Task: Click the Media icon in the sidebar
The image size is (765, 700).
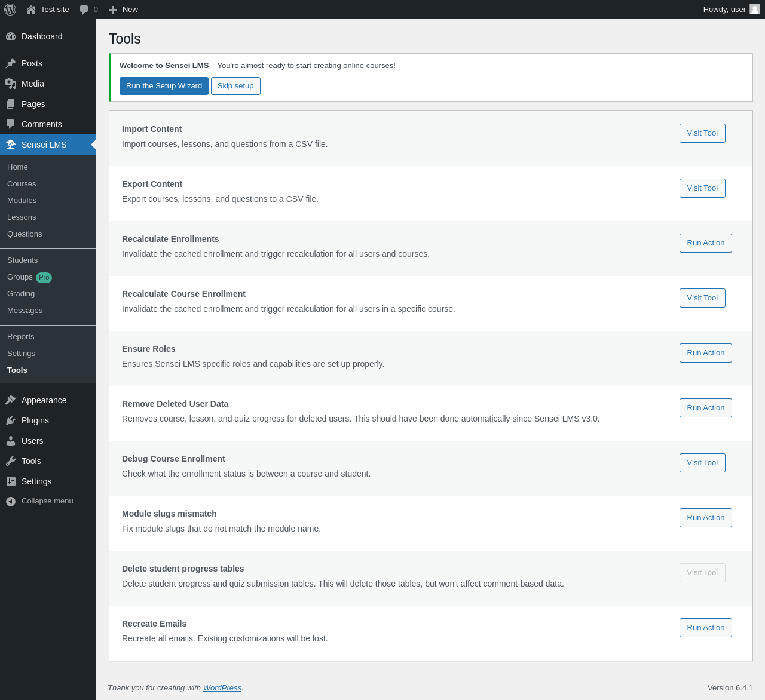Action: 11,84
